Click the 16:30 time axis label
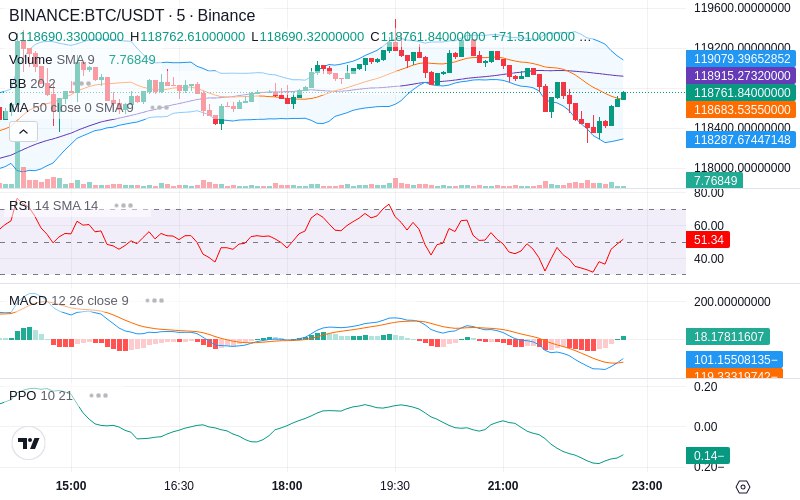Viewport: 800px width, 500px height. click(179, 486)
